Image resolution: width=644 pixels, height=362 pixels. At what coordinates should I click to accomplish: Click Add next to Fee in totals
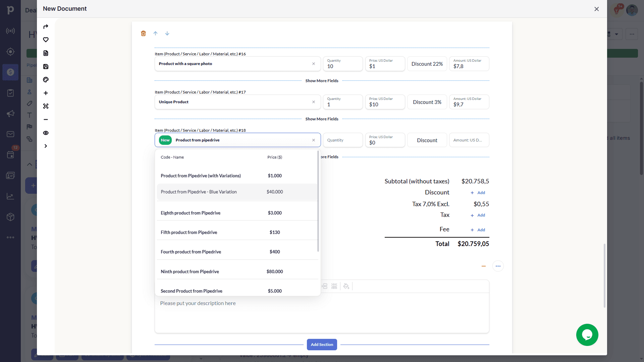point(478,230)
